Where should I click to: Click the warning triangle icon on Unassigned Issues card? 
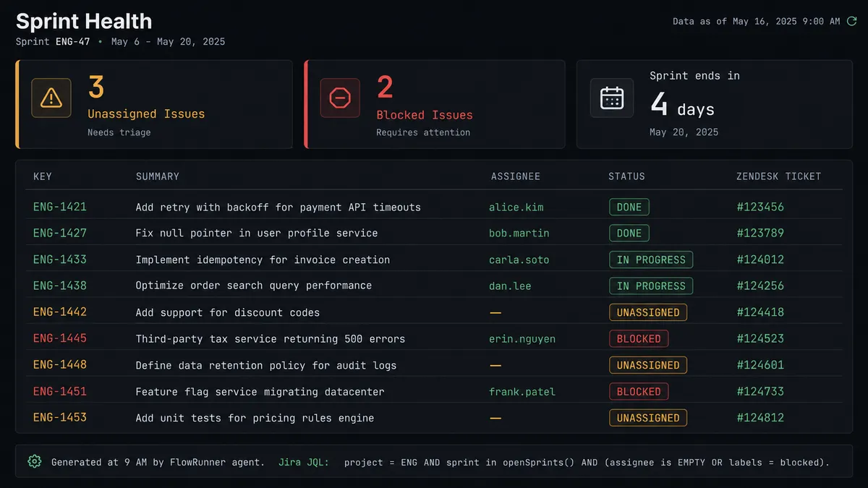51,98
